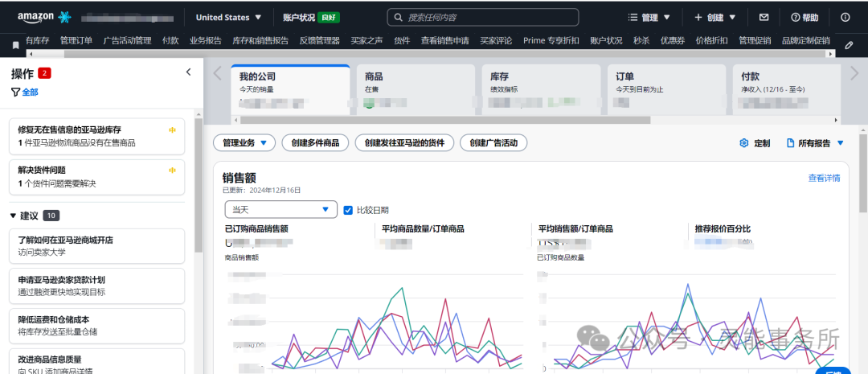The image size is (868, 374).
Task: Click the search input field in the header
Action: click(x=482, y=17)
